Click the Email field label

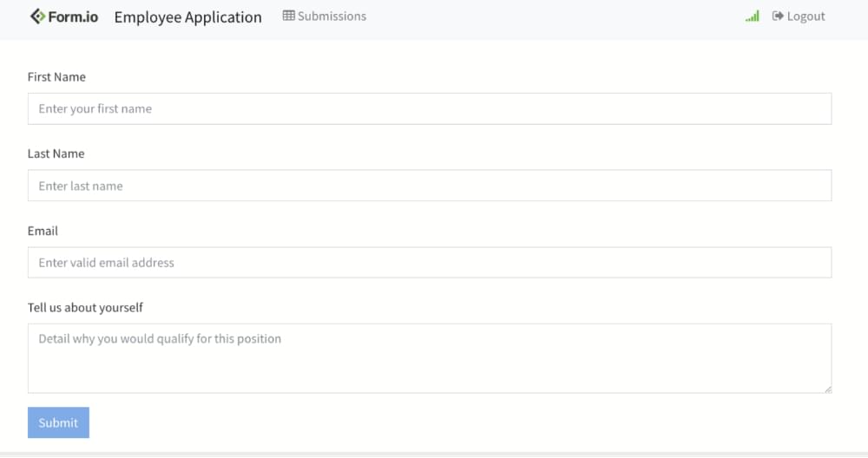(43, 231)
